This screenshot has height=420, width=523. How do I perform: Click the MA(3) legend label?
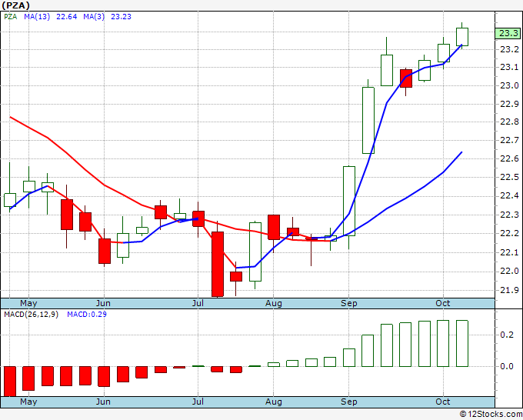(94, 17)
